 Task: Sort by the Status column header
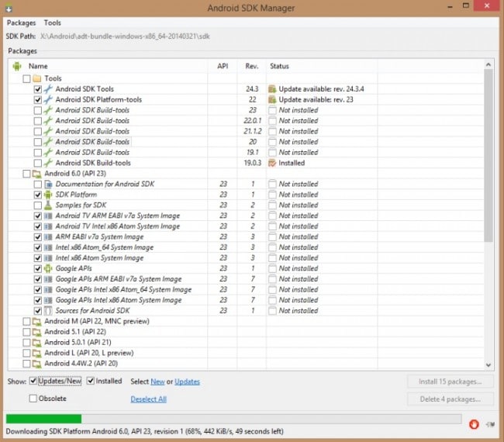322,66
